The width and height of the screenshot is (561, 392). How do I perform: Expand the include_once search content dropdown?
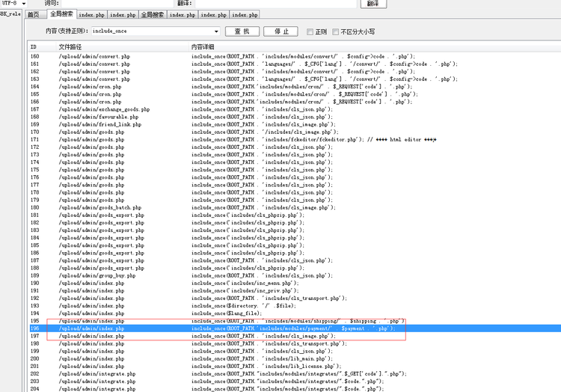coord(216,31)
